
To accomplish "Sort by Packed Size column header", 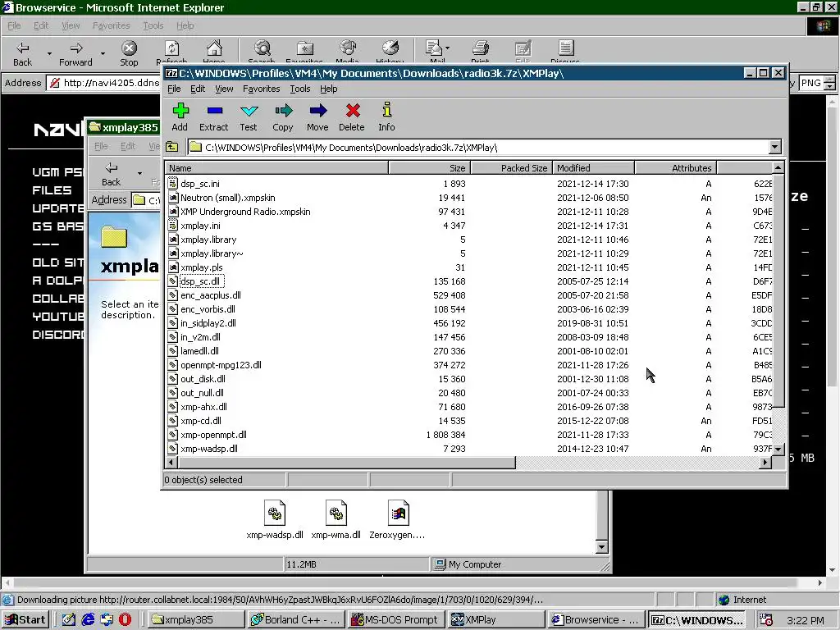I will click(x=512, y=168).
